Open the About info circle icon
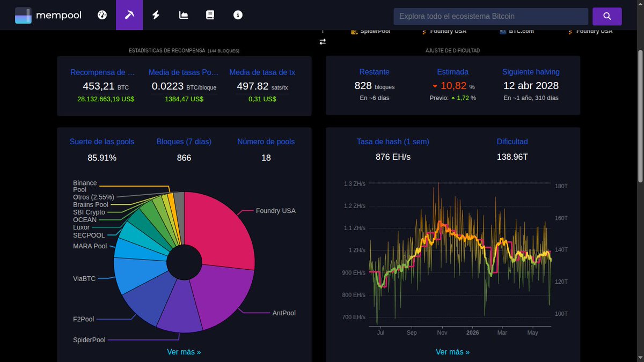 238,15
